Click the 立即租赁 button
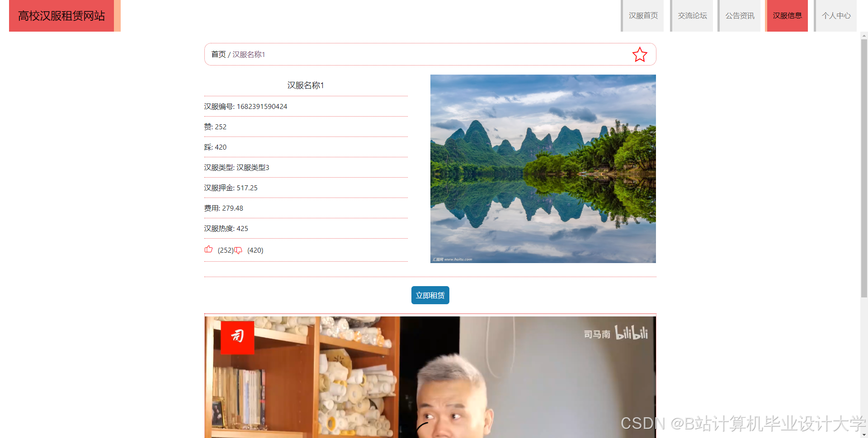 point(430,295)
